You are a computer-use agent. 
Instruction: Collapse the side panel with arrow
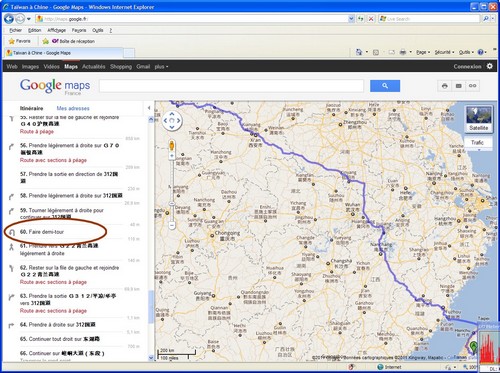click(x=149, y=108)
